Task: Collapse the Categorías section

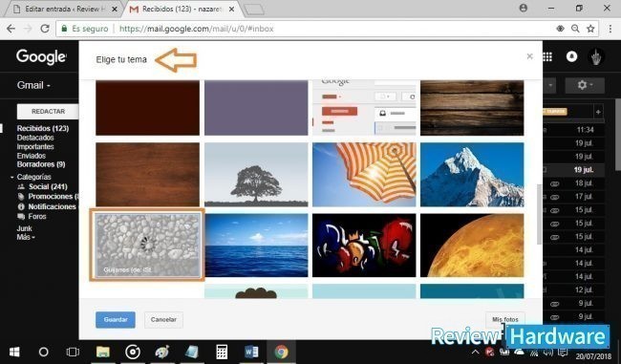Action: pyautogui.click(x=12, y=177)
